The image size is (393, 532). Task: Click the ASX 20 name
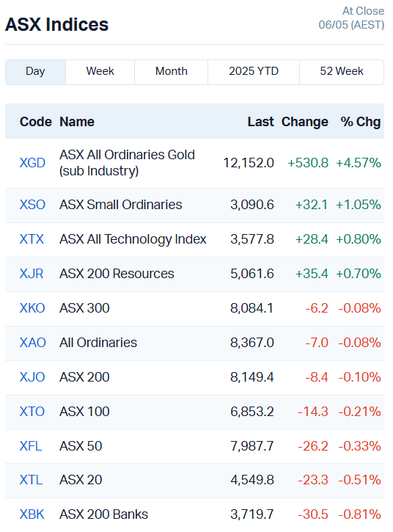(x=81, y=480)
